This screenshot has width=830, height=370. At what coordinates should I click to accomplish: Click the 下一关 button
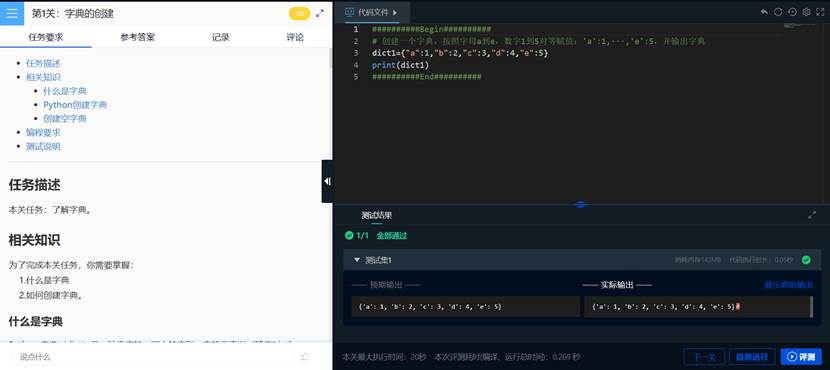coord(704,356)
